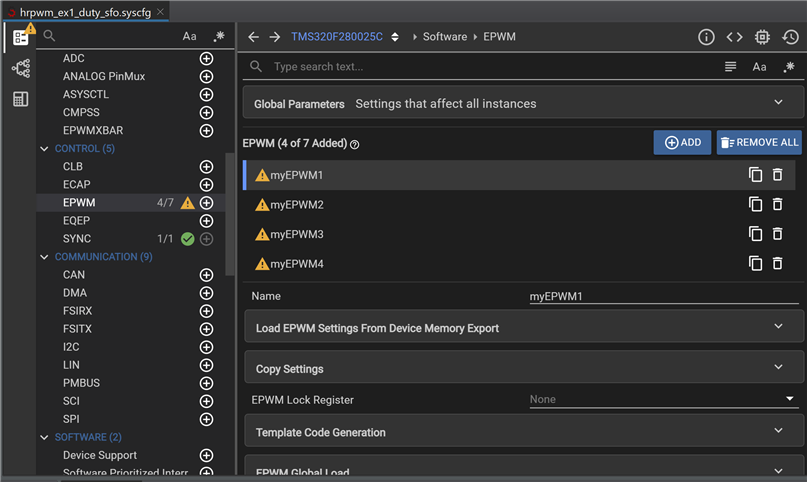Select the hrpwm_ex1_duty_sfo.syscfg tab

coord(84,11)
